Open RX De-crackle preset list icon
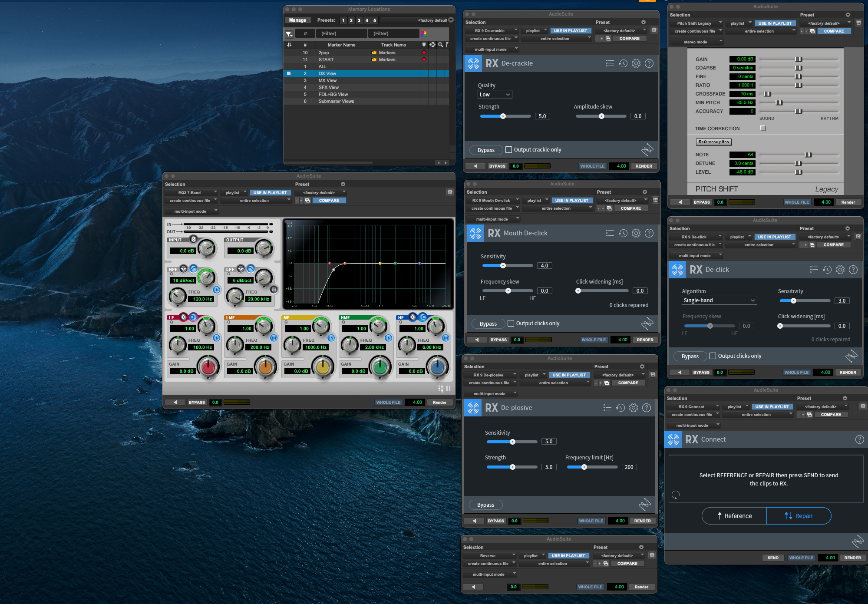The width and height of the screenshot is (868, 604). pos(610,63)
